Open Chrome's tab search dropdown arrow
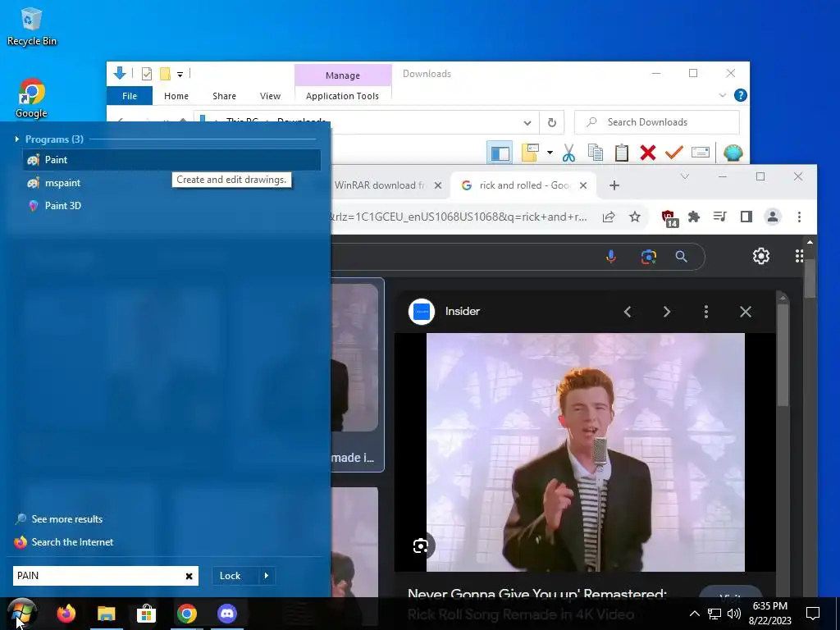Viewport: 840px width, 630px height. (685, 176)
